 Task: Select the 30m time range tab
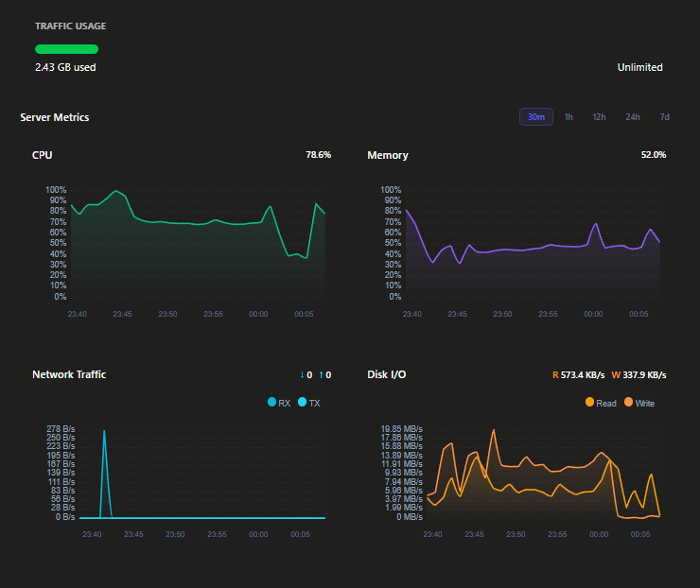pyautogui.click(x=536, y=117)
